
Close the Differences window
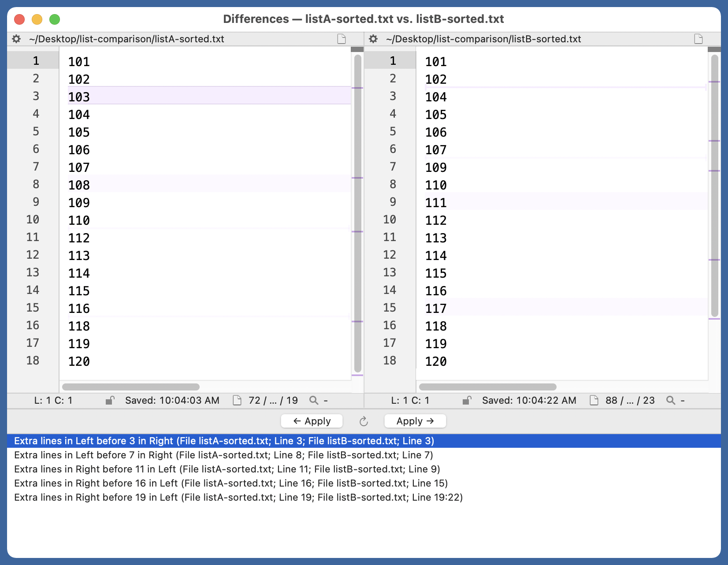coord(19,19)
